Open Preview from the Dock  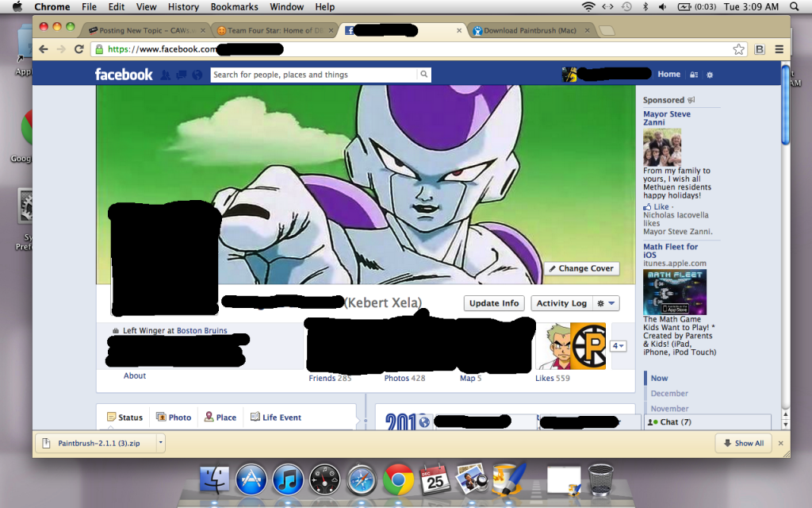coord(472,479)
